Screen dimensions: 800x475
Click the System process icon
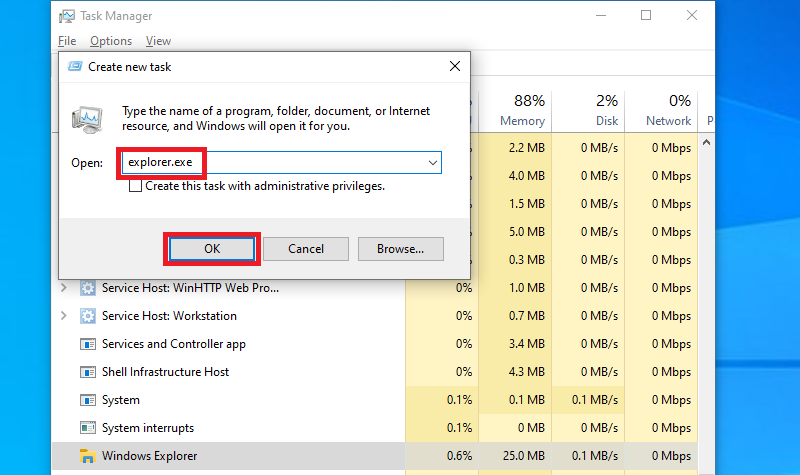pyautogui.click(x=88, y=400)
